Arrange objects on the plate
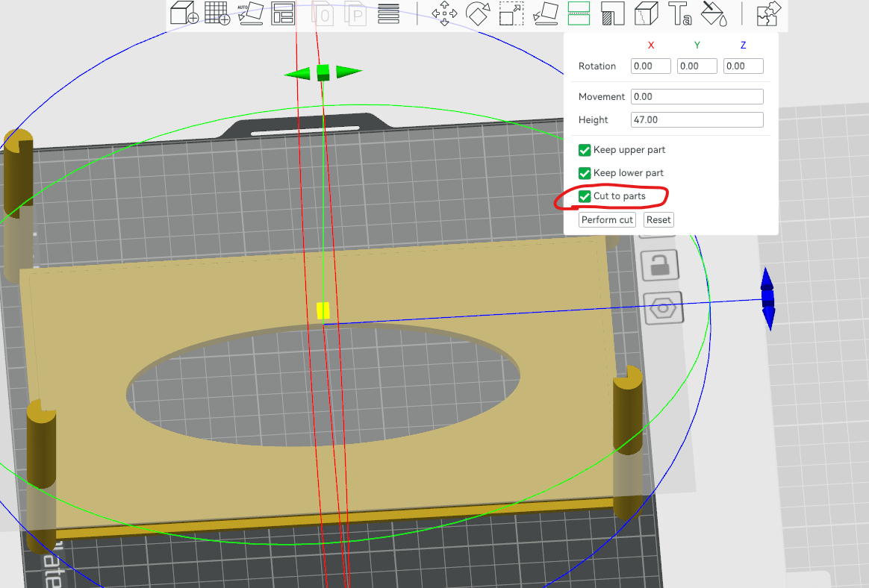The height and width of the screenshot is (588, 869). click(x=282, y=13)
